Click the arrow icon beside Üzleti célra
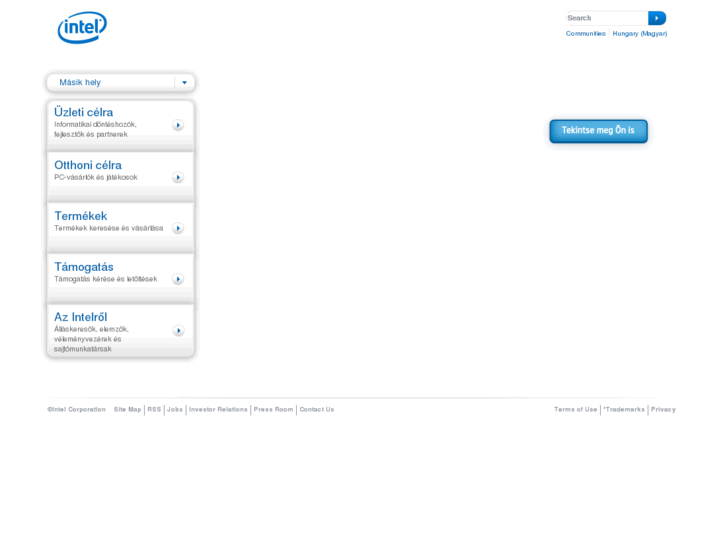 click(178, 125)
